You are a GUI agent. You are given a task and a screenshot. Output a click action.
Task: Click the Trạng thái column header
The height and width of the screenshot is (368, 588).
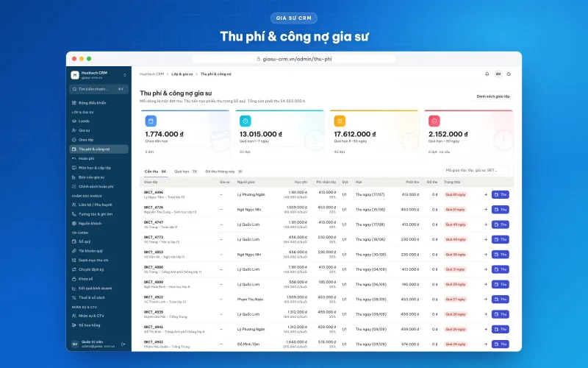tap(452, 182)
